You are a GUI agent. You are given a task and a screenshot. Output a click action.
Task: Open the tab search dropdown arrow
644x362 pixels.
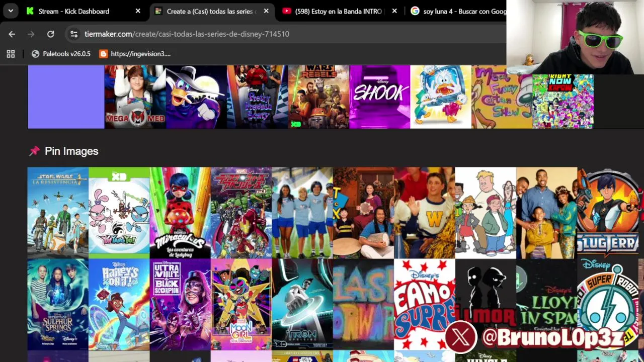(x=11, y=11)
